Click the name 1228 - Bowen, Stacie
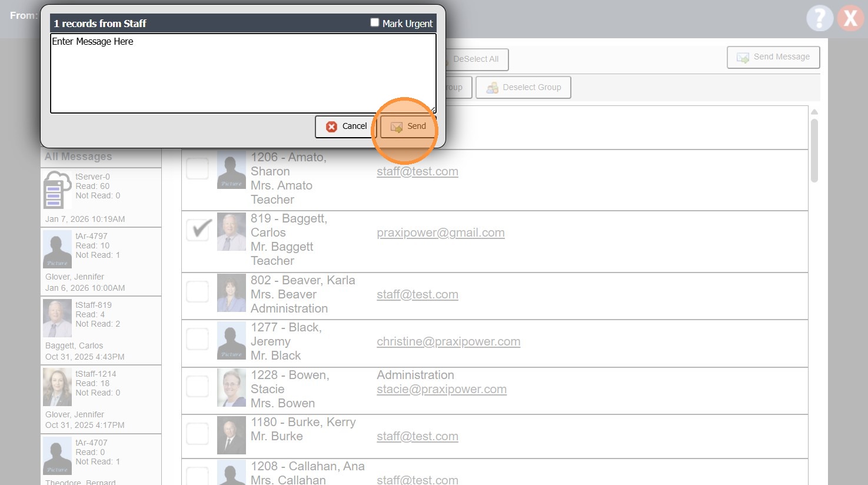The width and height of the screenshot is (868, 485). coord(290,382)
